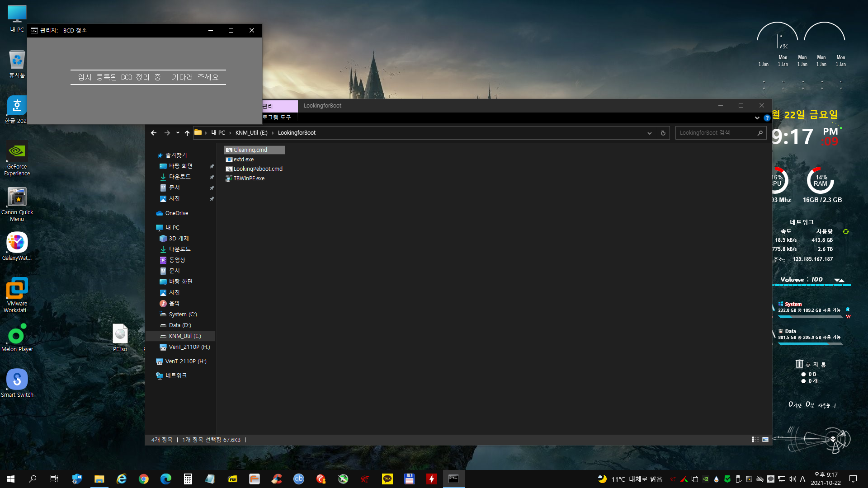Viewport: 868px width, 488px height.
Task: Open the notification center icon
Action: (853, 479)
